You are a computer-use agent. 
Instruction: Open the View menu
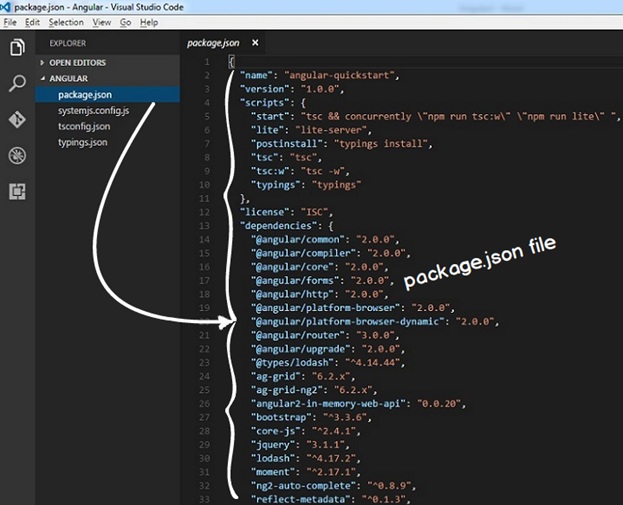pos(102,22)
